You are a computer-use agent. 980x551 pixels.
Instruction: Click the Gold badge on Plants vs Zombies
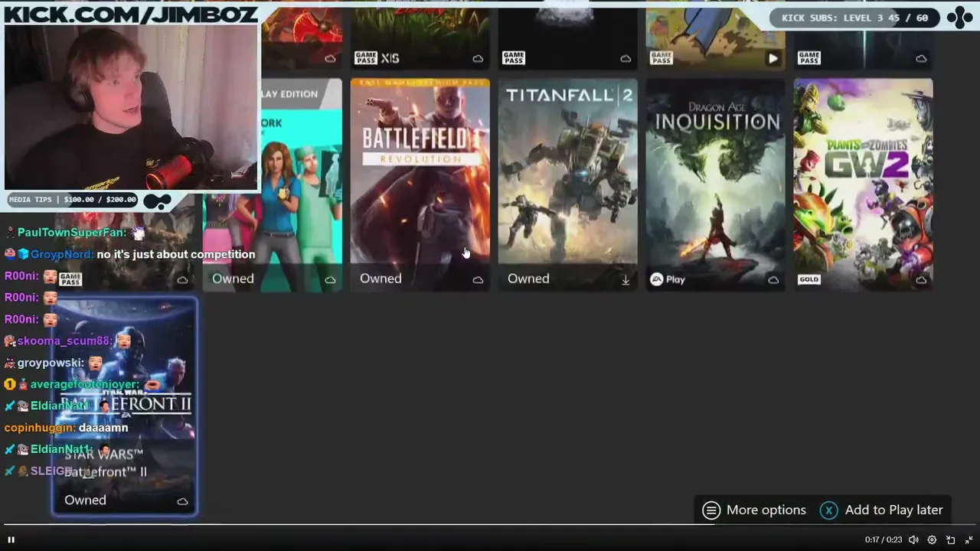click(809, 279)
